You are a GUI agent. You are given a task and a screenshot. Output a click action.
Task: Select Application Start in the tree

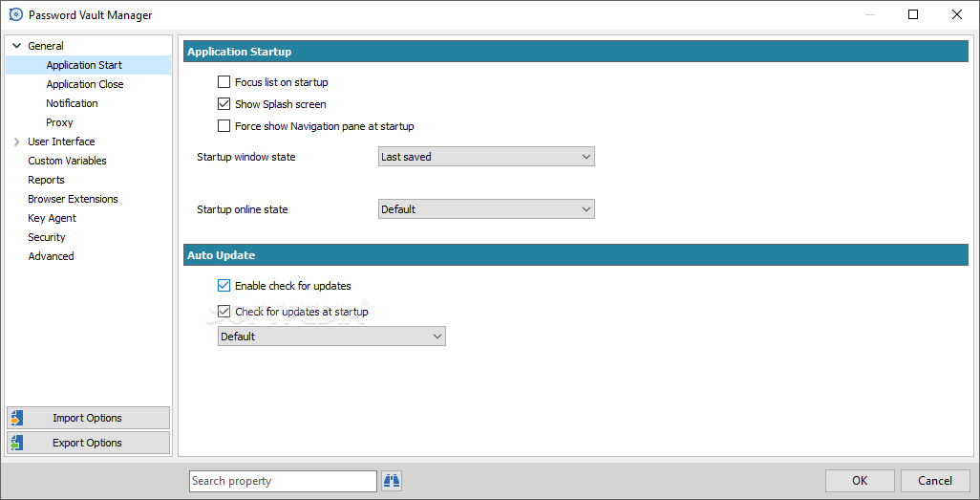click(x=84, y=65)
